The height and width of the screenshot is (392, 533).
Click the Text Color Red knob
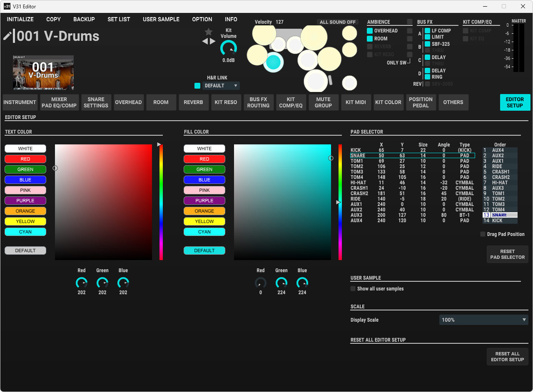[82, 283]
